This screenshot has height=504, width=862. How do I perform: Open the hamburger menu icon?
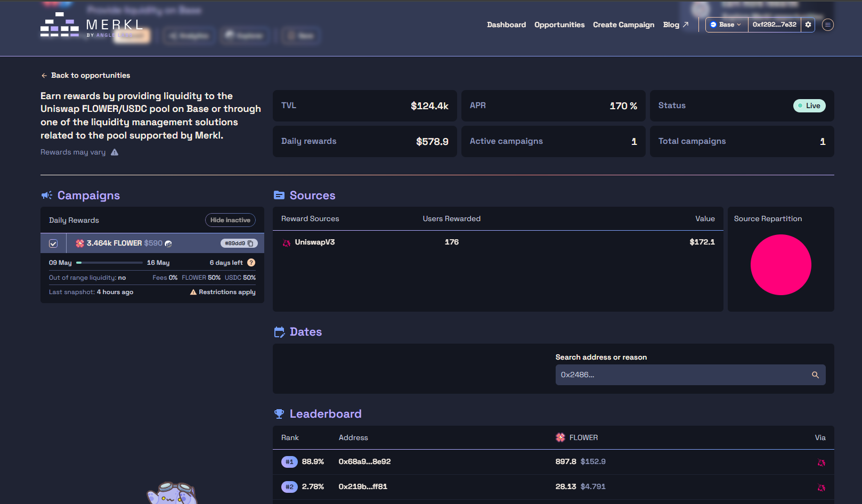click(828, 25)
